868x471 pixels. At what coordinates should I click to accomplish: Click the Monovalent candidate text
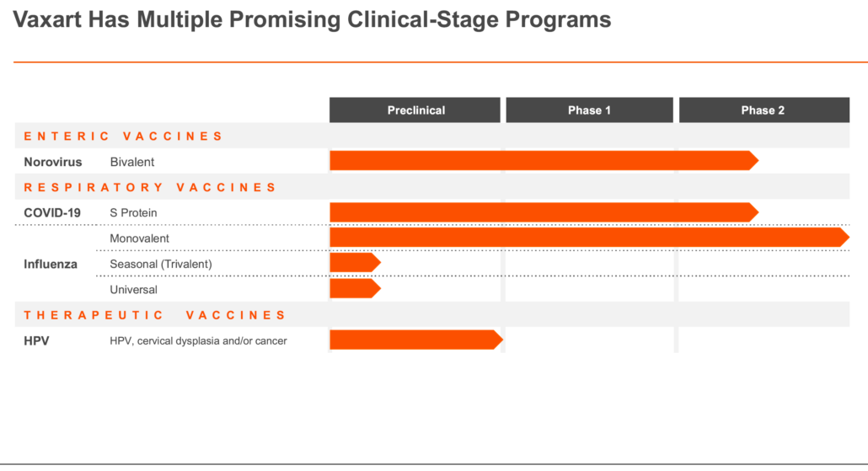tap(140, 238)
